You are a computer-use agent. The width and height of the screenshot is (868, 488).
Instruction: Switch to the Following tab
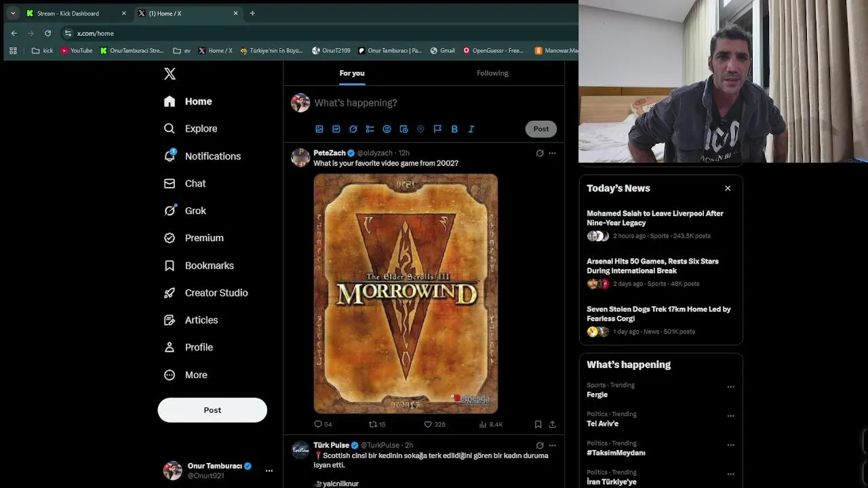tap(492, 73)
